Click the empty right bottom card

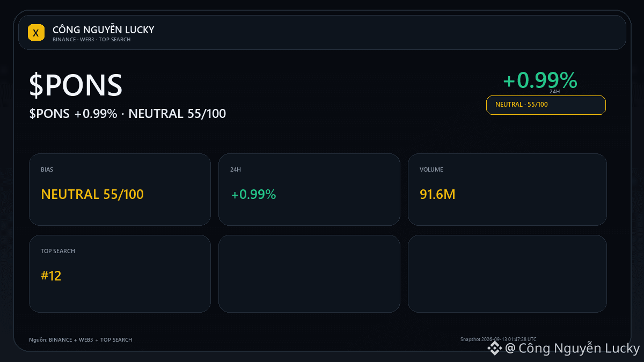tap(507, 274)
